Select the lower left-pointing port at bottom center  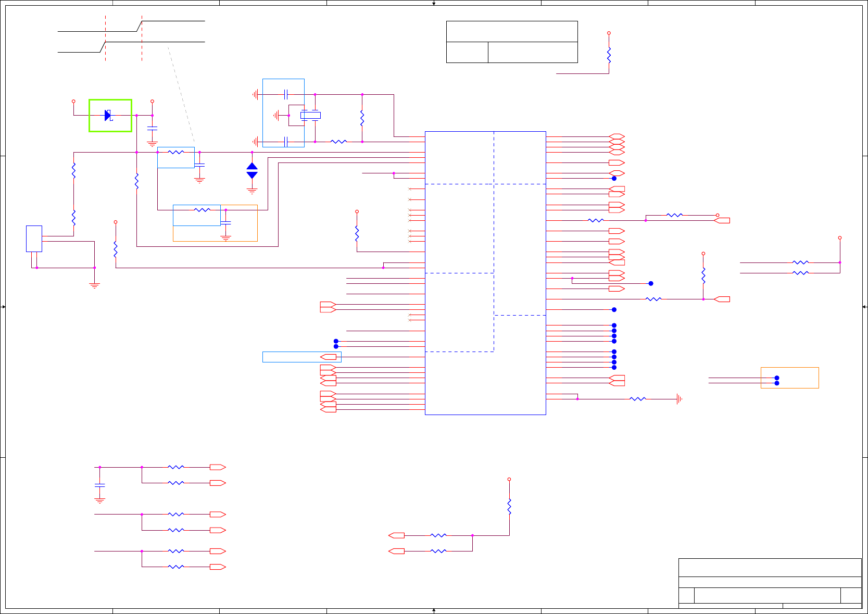396,551
